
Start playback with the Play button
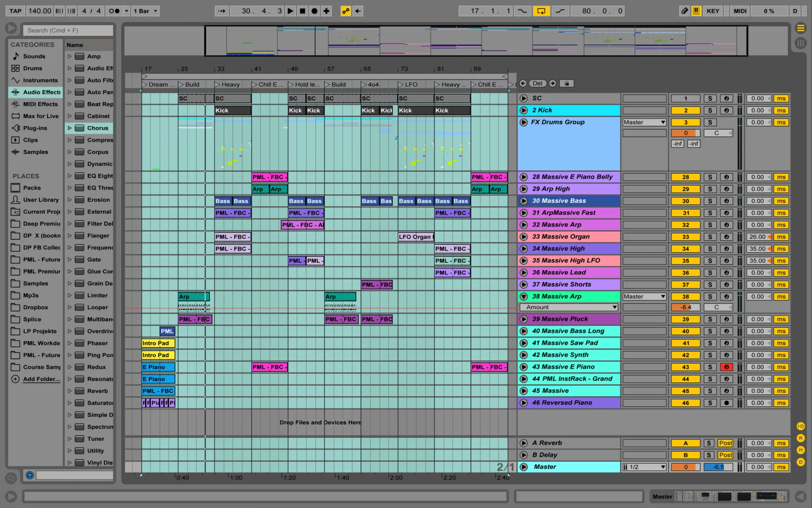click(290, 11)
